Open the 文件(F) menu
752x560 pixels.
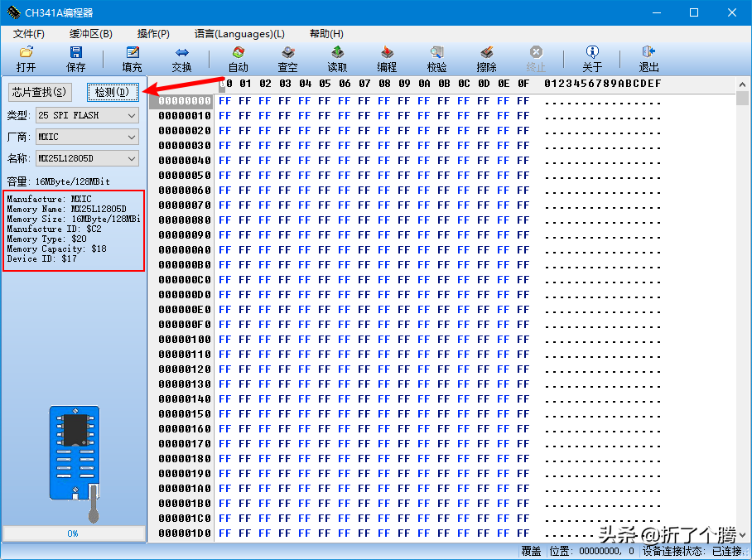pyautogui.click(x=29, y=34)
